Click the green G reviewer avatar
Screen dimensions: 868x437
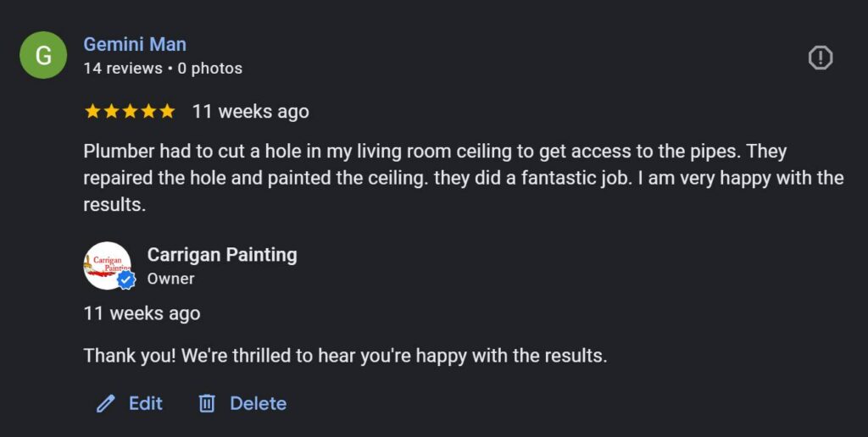point(43,55)
